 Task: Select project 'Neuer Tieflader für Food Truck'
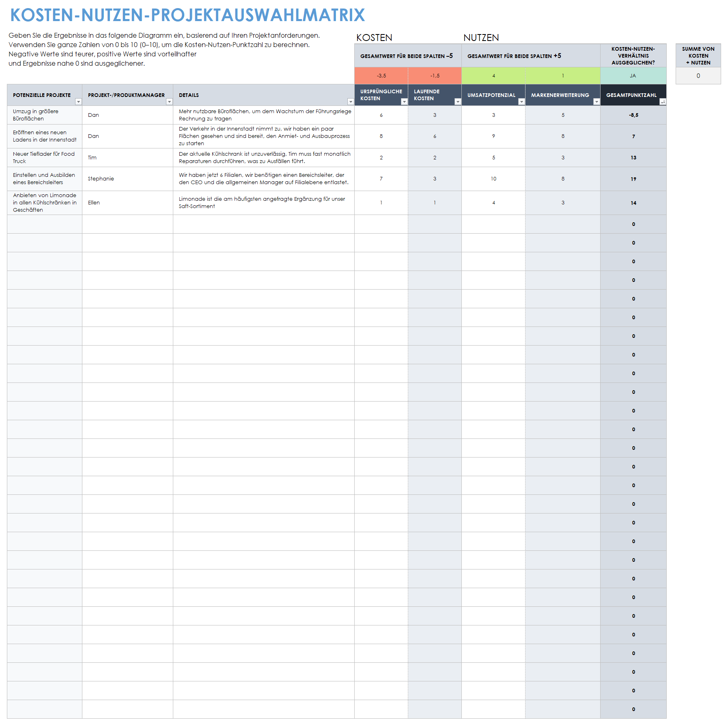point(45,158)
